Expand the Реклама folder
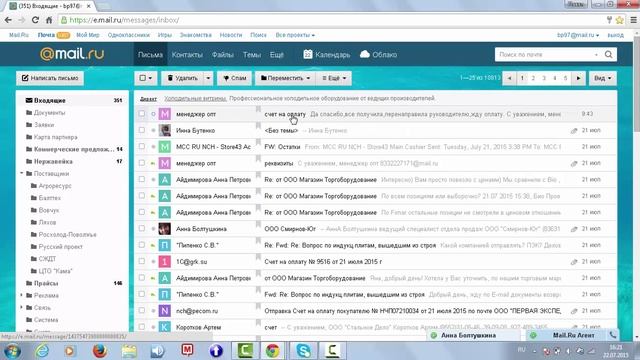Image resolution: width=640 pixels, height=360 pixels. click(22, 295)
